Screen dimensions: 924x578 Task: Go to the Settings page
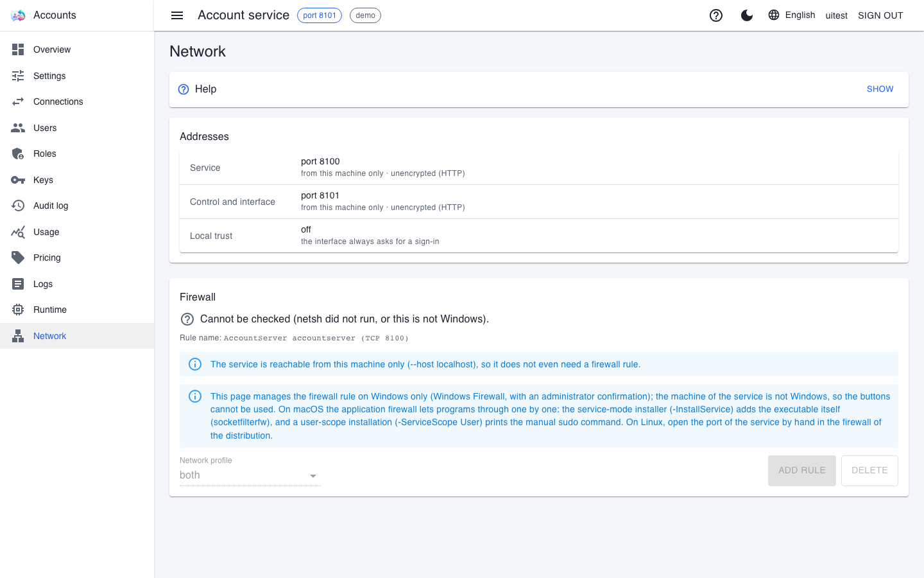pos(77,76)
